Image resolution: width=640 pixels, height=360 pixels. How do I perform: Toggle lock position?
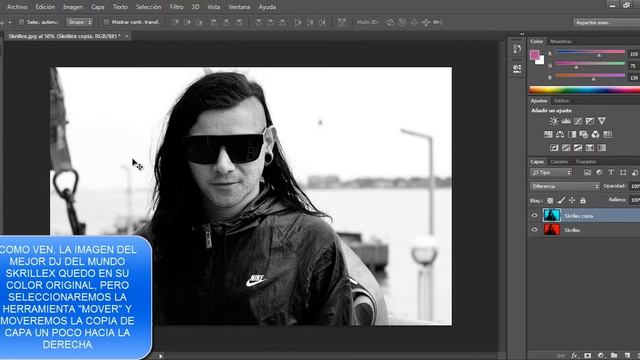tap(572, 200)
